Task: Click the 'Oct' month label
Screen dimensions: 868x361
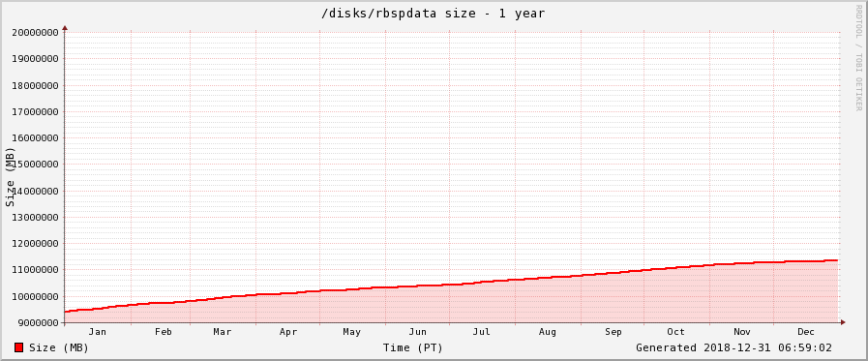Action: [675, 332]
